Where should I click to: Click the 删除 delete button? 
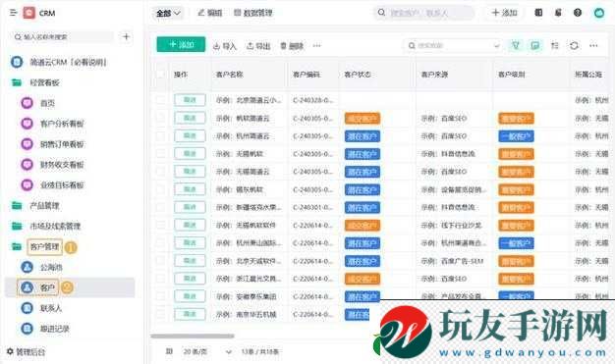pyautogui.click(x=292, y=46)
